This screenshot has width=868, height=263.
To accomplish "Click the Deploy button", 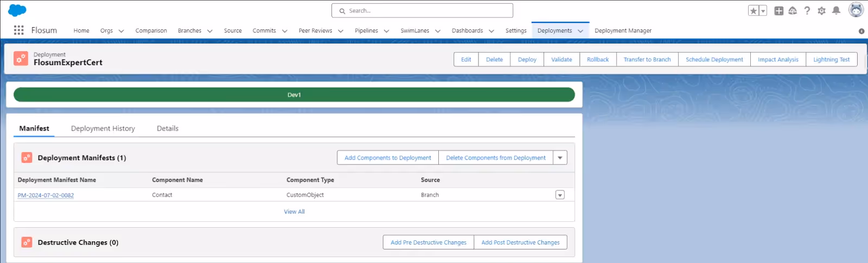I will tap(527, 60).
